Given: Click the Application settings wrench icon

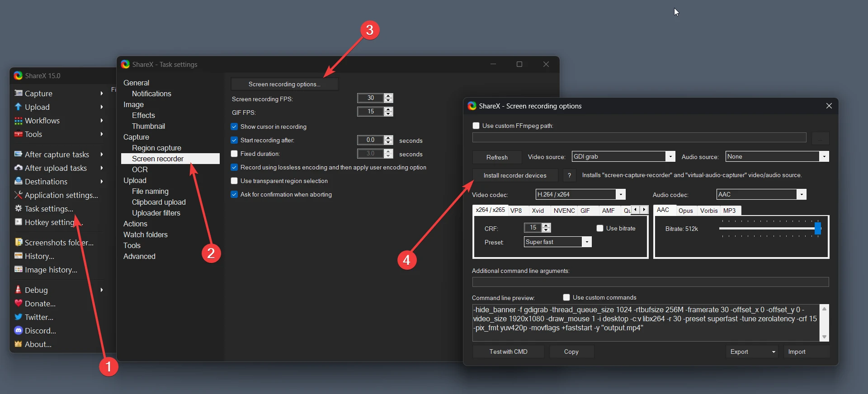Looking at the screenshot, I should pos(19,195).
